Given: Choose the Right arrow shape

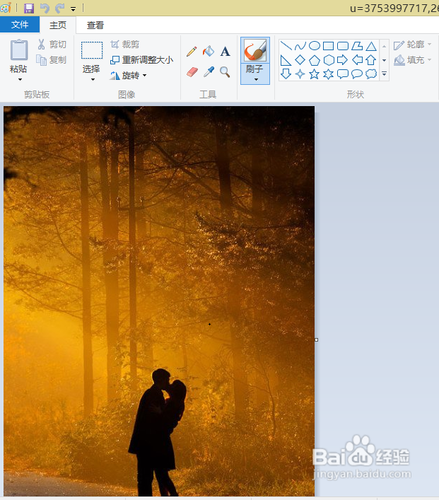Looking at the screenshot, I should pyautogui.click(x=343, y=60).
